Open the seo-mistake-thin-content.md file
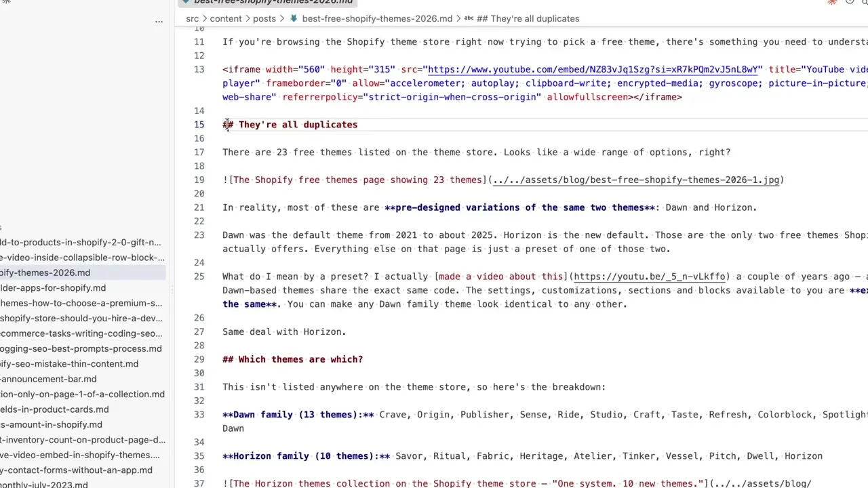This screenshot has height=488, width=868. pos(69,364)
